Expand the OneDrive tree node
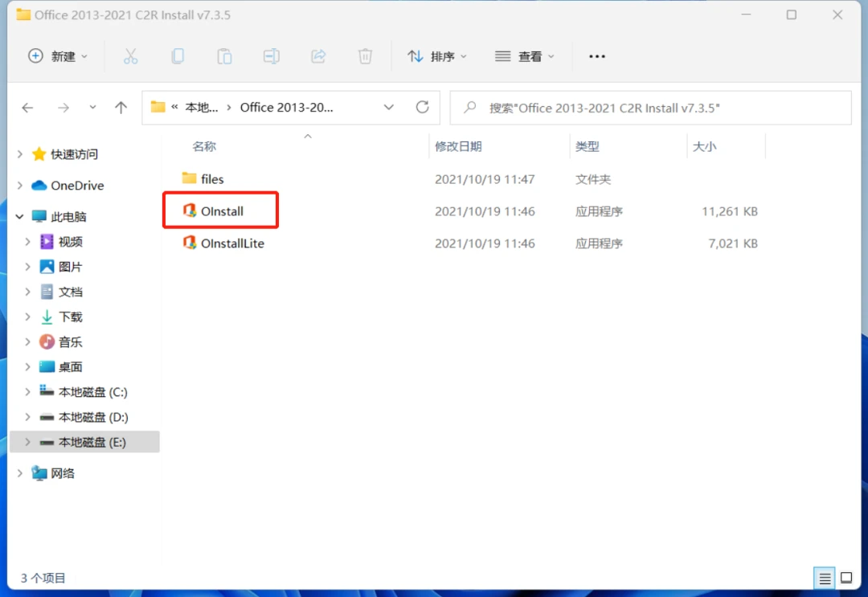868x597 pixels. pos(20,186)
